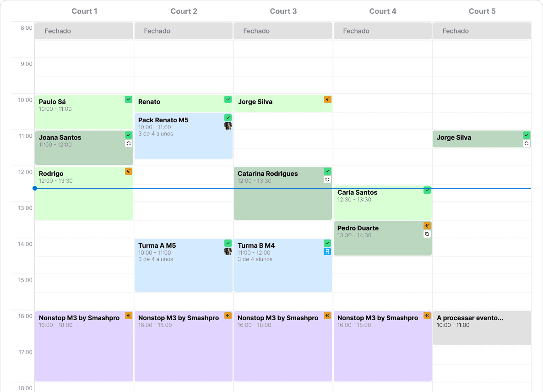Click the recurring icon on Pedro Duarte booking

tap(427, 234)
